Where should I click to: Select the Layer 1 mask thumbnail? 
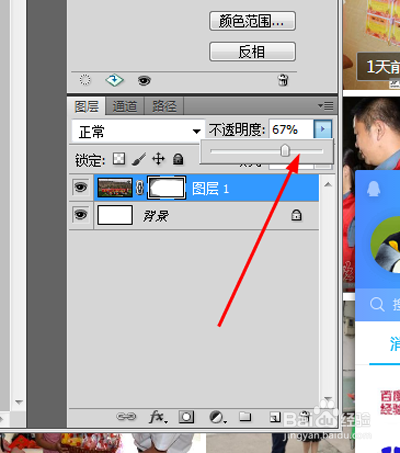tap(167, 188)
